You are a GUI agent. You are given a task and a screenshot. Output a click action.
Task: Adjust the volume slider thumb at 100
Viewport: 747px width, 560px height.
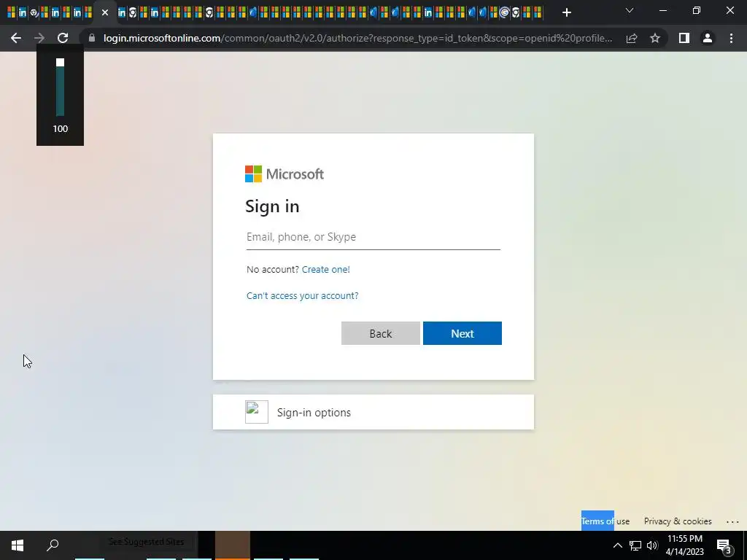(x=60, y=63)
